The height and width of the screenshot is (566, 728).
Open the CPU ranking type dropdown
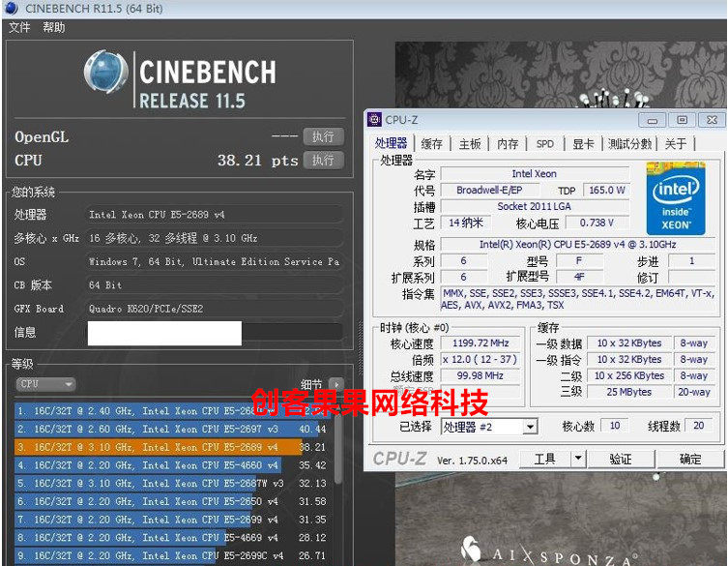(46, 384)
